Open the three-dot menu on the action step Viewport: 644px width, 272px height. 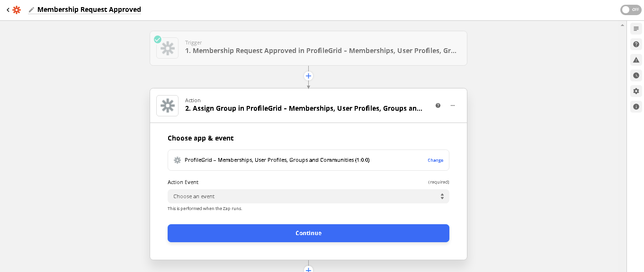pyautogui.click(x=453, y=105)
